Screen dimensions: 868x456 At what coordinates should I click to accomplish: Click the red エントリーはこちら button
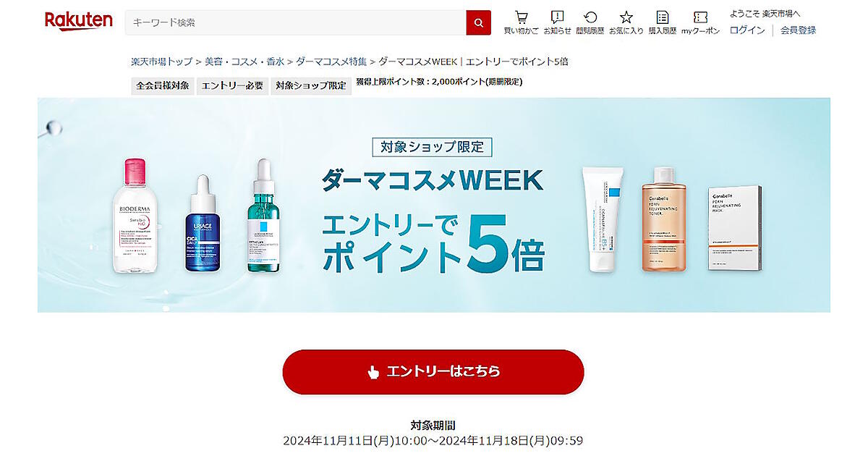433,372
